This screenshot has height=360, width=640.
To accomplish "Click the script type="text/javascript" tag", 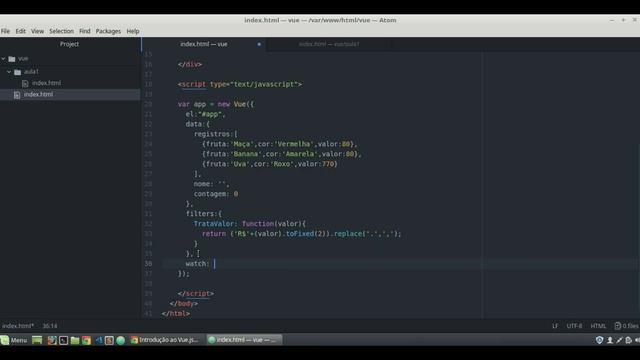I will pyautogui.click(x=240, y=84).
